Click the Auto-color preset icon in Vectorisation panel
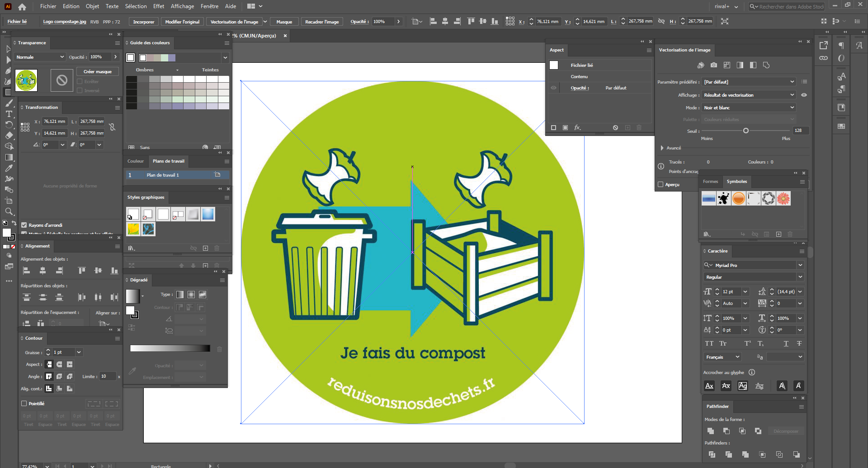Image resolution: width=868 pixels, height=468 pixels. [x=701, y=65]
